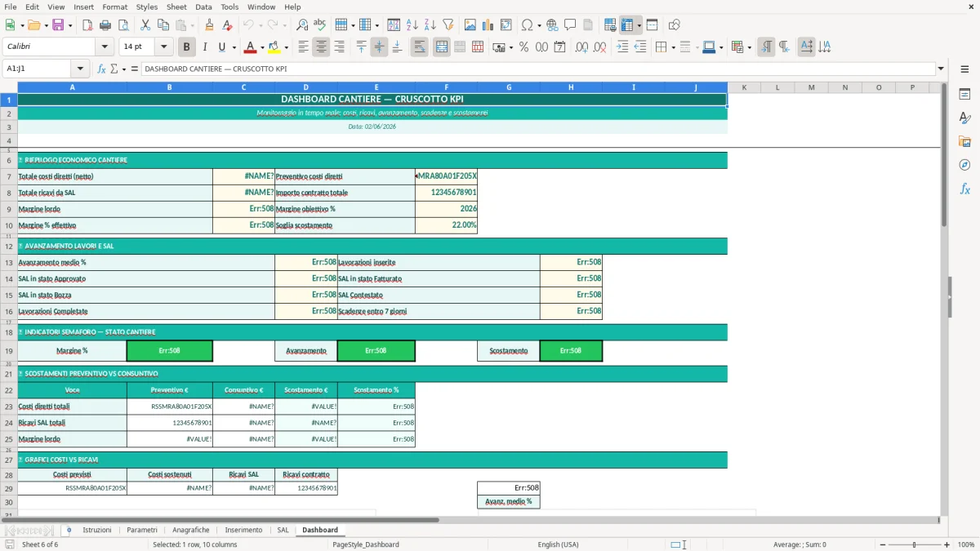Screen dimensions: 980x551
Task: Open the Styles menu
Action: [147, 7]
